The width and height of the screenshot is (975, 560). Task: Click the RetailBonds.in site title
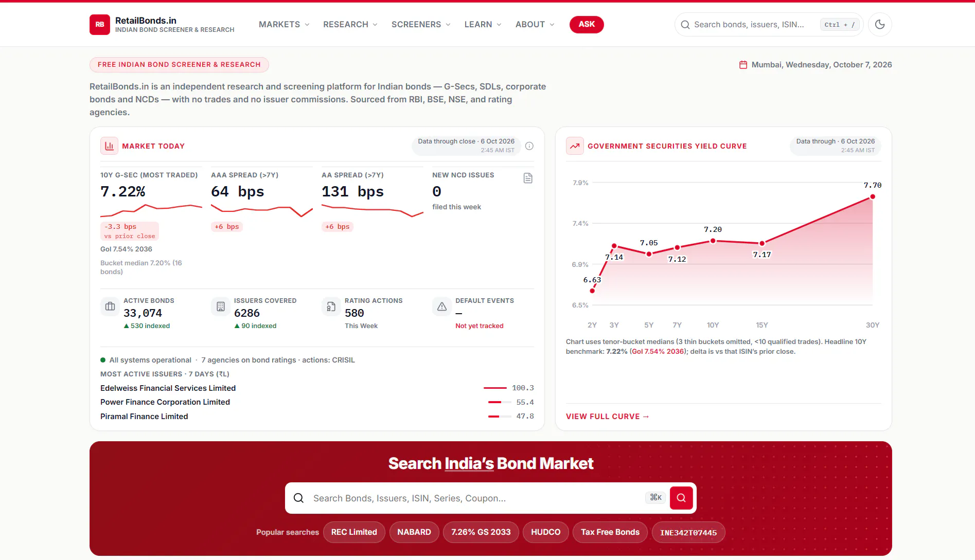click(x=146, y=21)
